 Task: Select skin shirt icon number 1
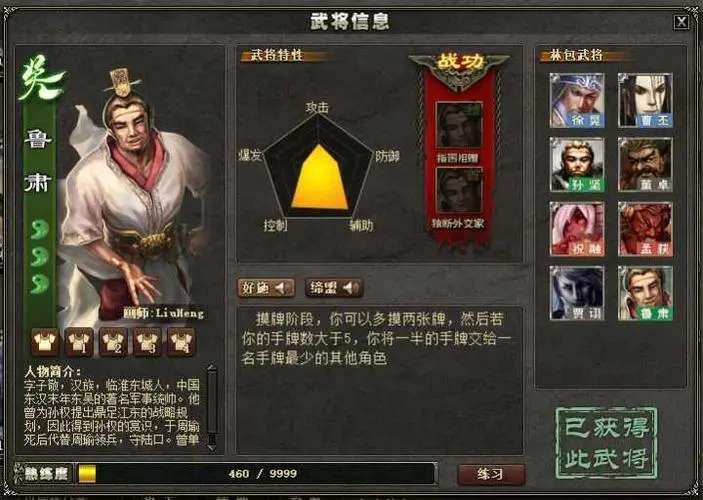point(79,342)
